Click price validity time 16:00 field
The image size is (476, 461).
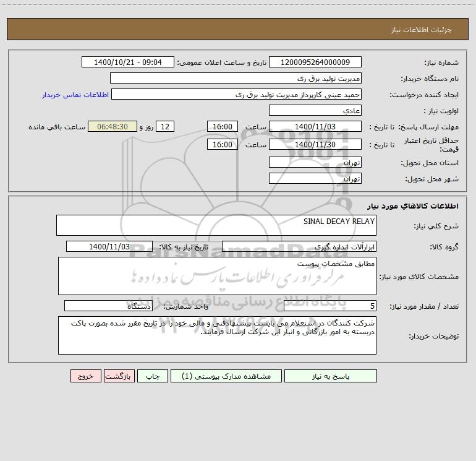pyautogui.click(x=222, y=144)
